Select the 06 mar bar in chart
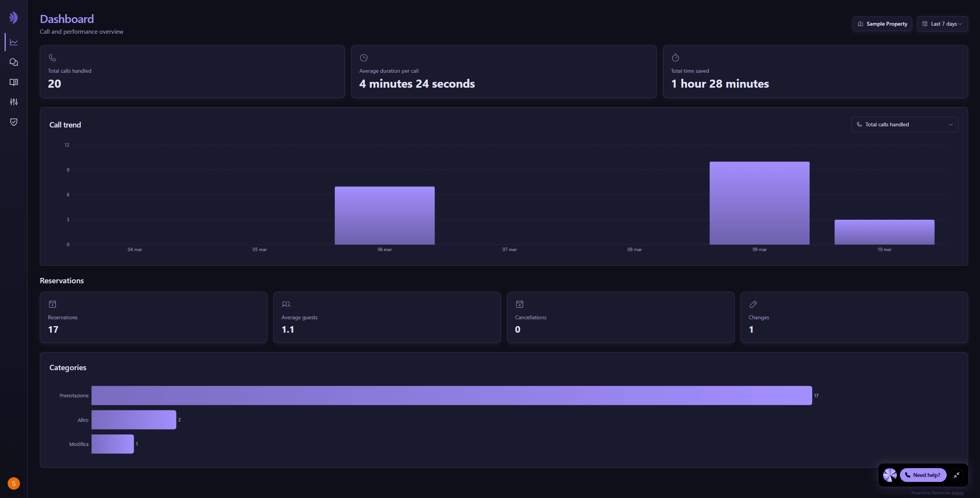The image size is (980, 498). [384, 216]
